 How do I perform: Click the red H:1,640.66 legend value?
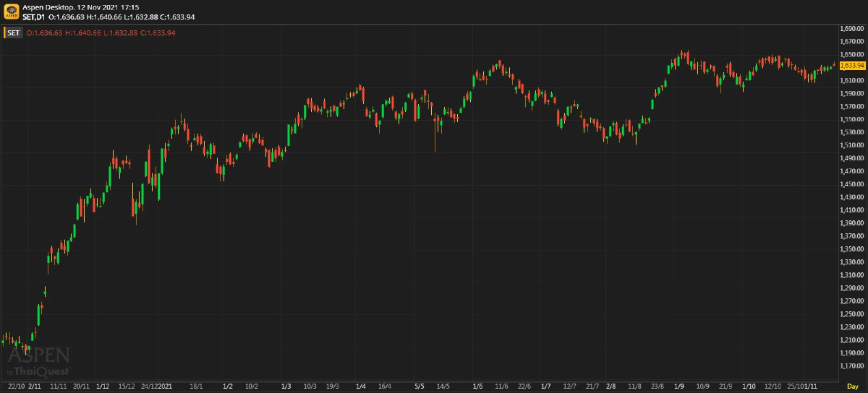82,33
